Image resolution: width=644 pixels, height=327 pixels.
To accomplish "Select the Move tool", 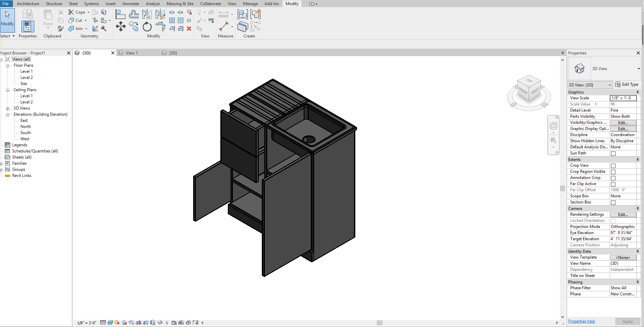I will (x=121, y=26).
